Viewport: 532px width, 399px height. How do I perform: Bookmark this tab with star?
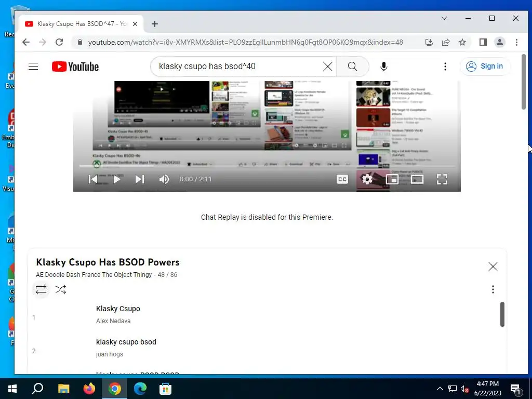462,42
